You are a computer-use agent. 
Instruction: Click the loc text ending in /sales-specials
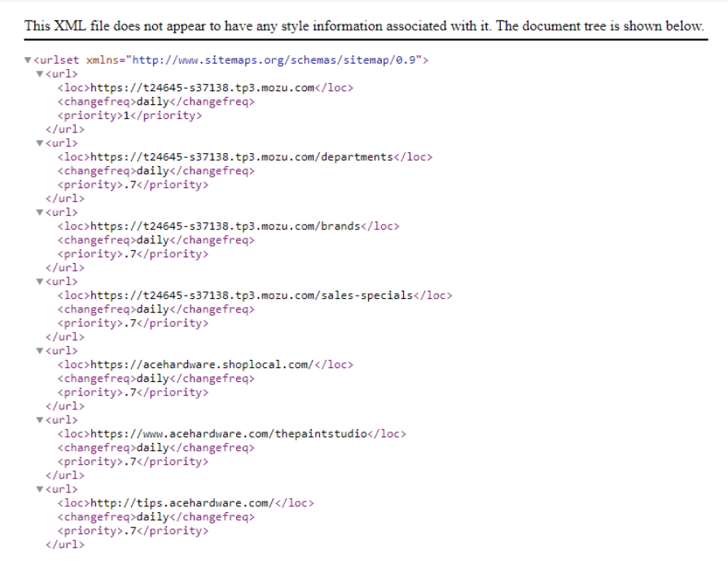pos(252,296)
